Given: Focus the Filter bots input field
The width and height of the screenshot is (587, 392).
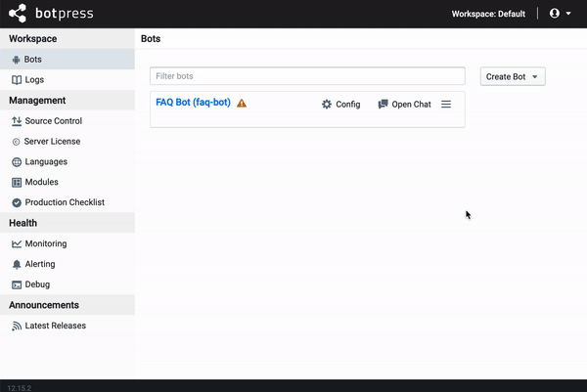Looking at the screenshot, I should [307, 76].
